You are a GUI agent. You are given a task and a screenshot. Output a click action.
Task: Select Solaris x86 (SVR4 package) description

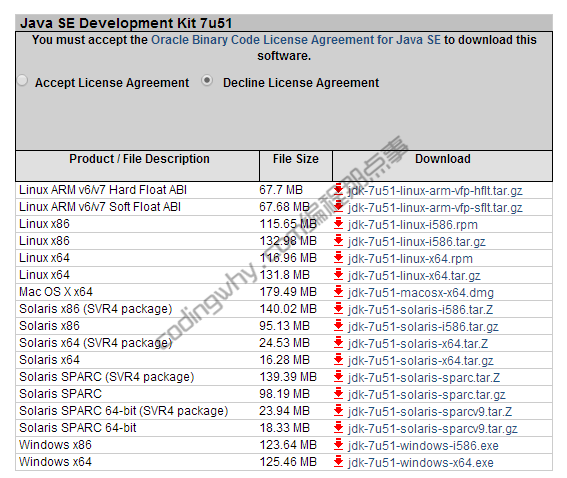point(95,309)
